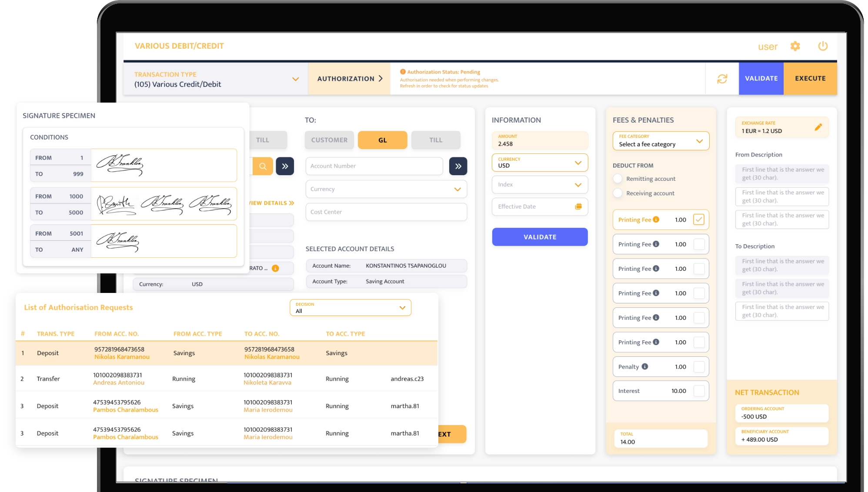View info for the first Printing Fee
868x492 pixels.
pos(657,219)
